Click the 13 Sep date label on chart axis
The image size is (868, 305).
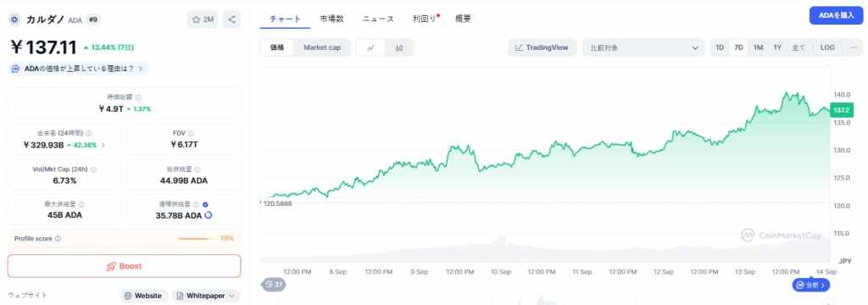pyautogui.click(x=744, y=272)
